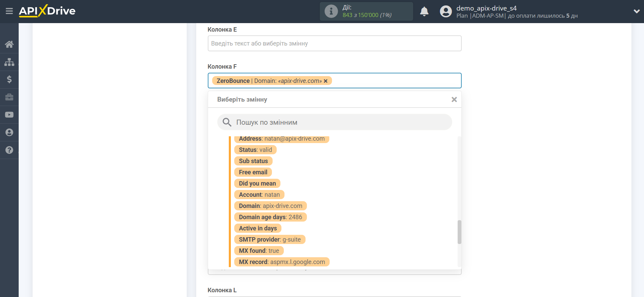The width and height of the screenshot is (644, 297).
Task: Select the Status: valid variable
Action: 255,150
